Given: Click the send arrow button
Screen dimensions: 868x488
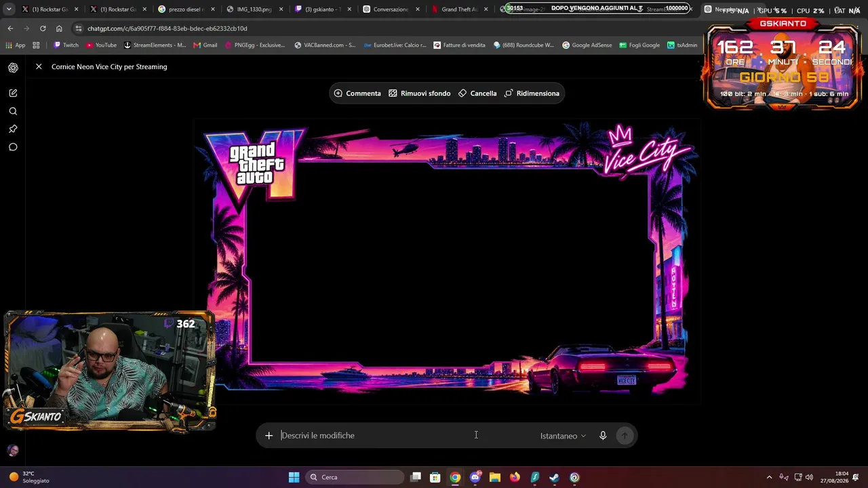Looking at the screenshot, I should 625,436.
